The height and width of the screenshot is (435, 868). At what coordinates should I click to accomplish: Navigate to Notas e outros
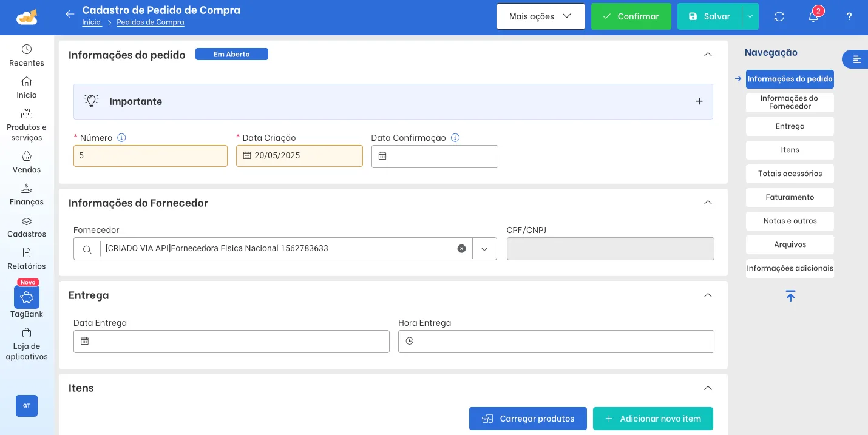pyautogui.click(x=790, y=221)
